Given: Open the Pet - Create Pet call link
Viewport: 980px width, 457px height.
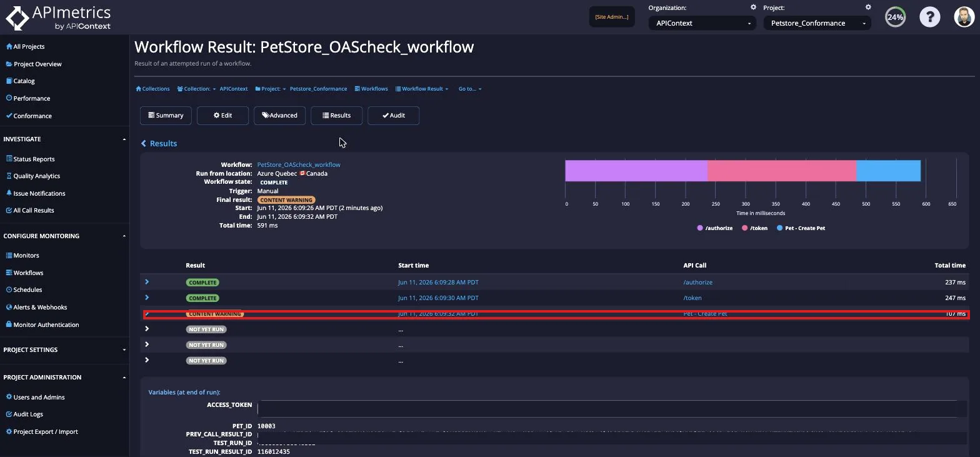Looking at the screenshot, I should coord(705,314).
